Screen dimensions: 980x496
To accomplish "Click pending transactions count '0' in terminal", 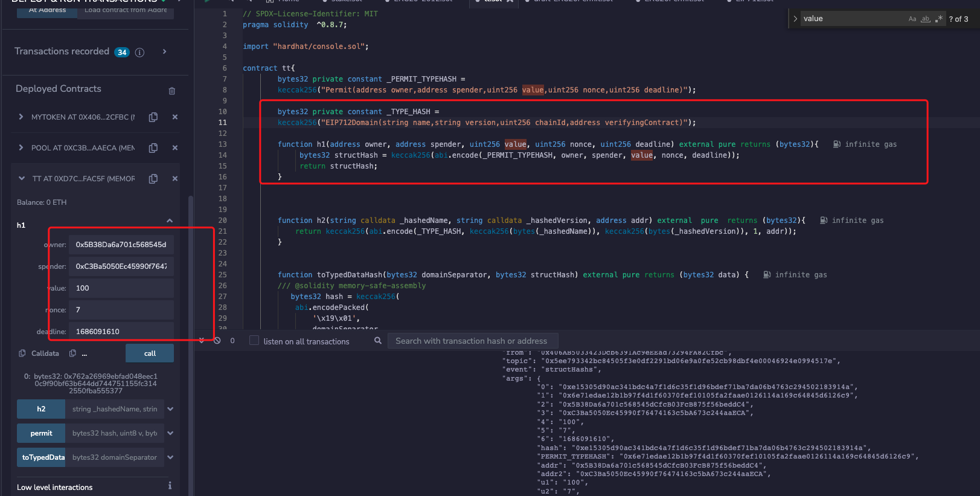I will pos(232,341).
